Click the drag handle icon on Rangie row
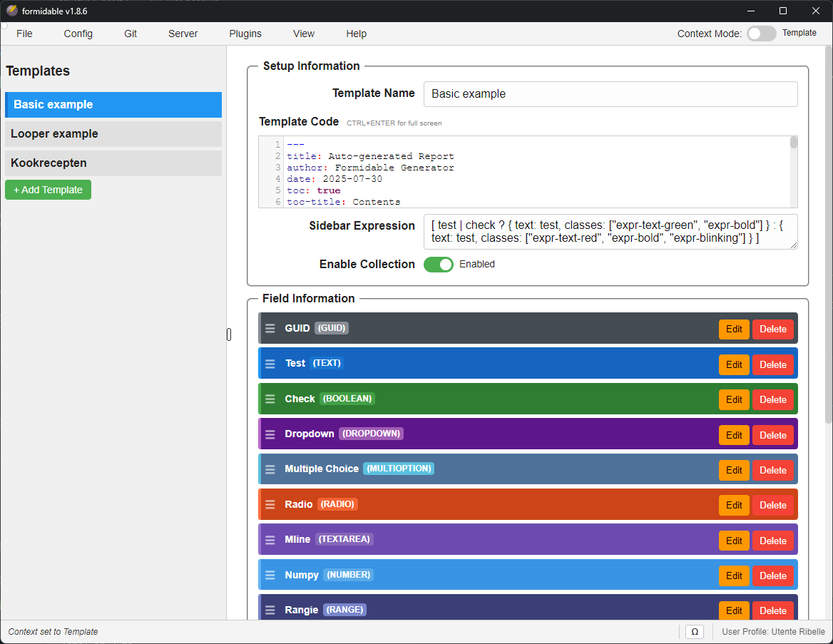Image resolution: width=833 pixels, height=644 pixels. (x=270, y=610)
